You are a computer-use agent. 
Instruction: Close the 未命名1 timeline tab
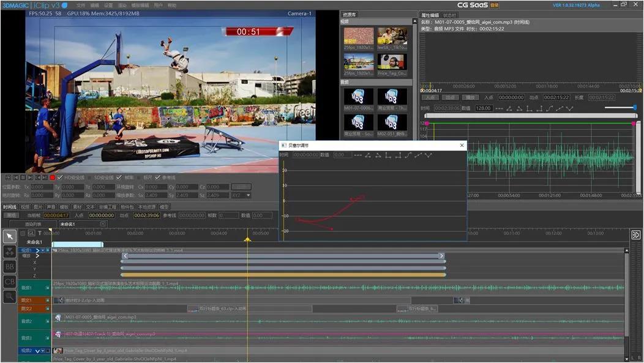(x=103, y=224)
